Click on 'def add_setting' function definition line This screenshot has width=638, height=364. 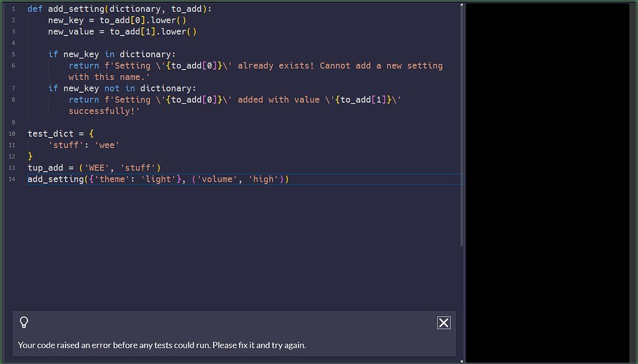point(120,9)
